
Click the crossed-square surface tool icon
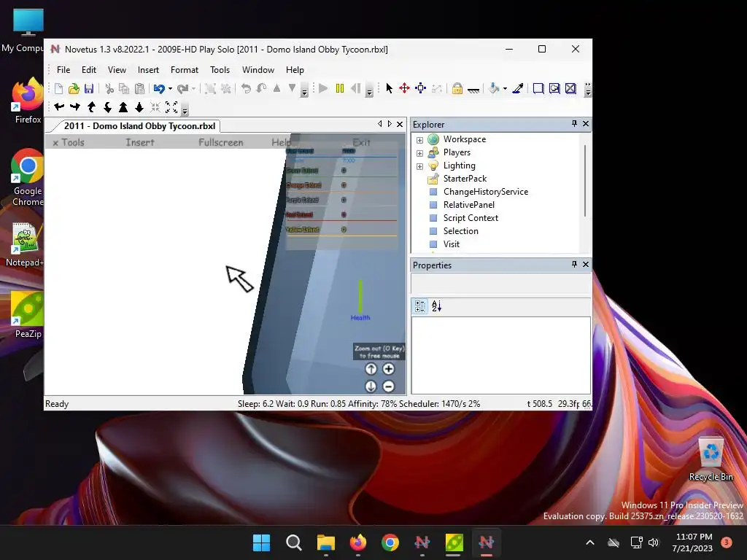click(x=570, y=88)
